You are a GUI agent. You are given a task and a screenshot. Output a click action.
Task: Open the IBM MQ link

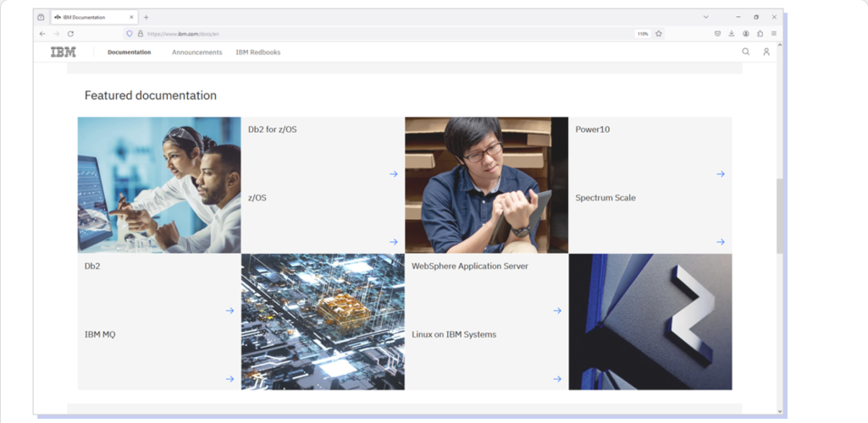point(100,334)
